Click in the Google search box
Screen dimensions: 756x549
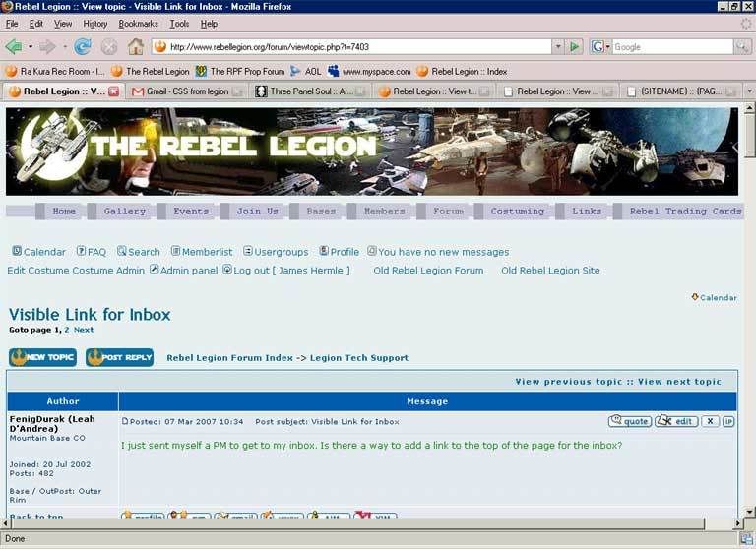coord(672,47)
